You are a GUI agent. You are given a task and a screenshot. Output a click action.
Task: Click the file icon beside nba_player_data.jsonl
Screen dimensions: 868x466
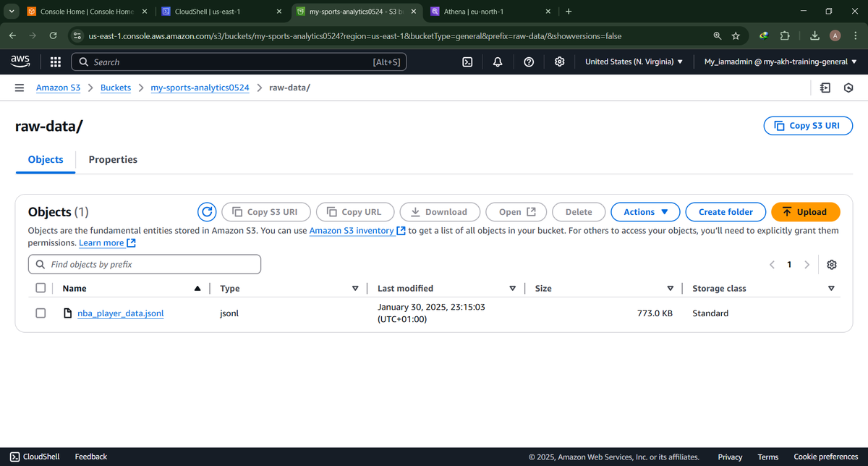pyautogui.click(x=67, y=313)
